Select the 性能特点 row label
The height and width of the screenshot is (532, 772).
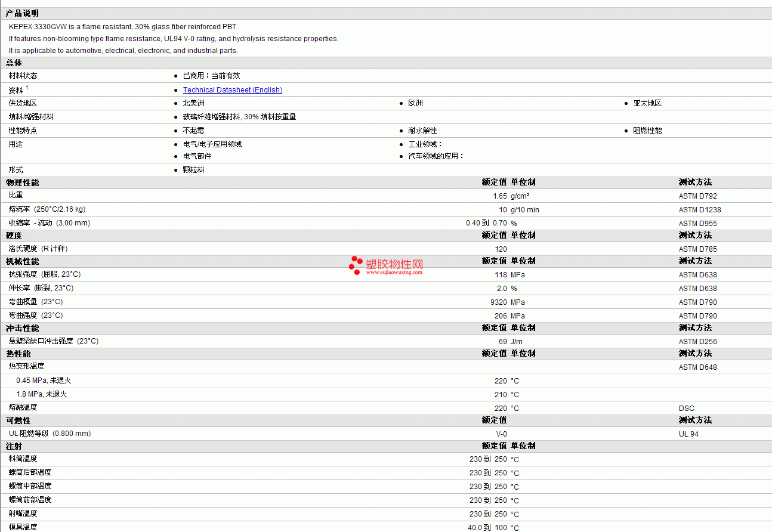(23, 131)
